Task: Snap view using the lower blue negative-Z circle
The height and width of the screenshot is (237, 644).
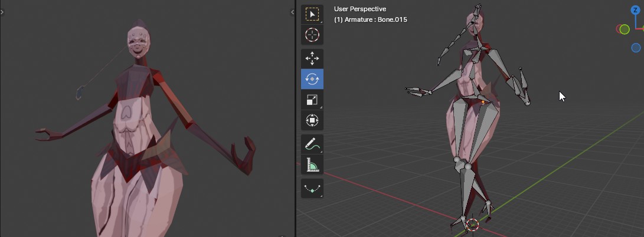Action: click(x=636, y=48)
